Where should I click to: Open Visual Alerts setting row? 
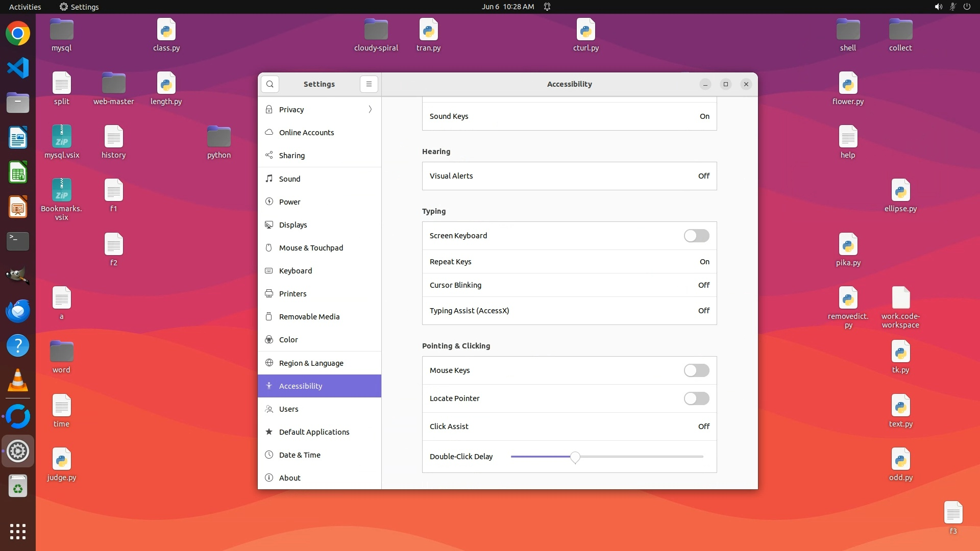click(x=569, y=176)
